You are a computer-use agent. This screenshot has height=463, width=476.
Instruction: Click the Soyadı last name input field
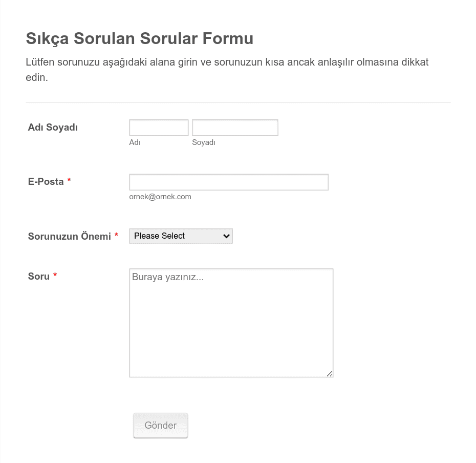235,128
